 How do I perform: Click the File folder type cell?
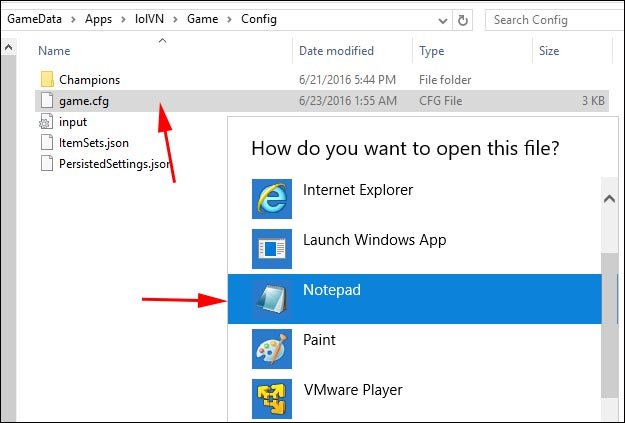click(x=445, y=80)
